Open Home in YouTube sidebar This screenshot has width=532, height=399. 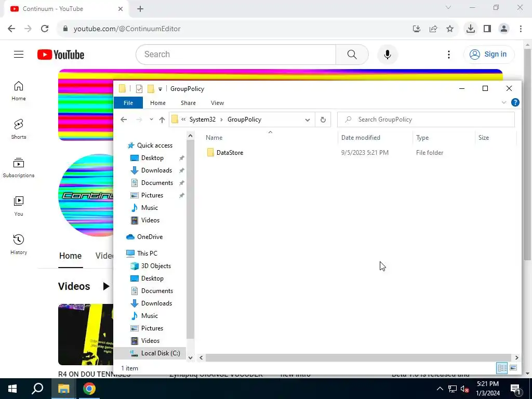[19, 91]
